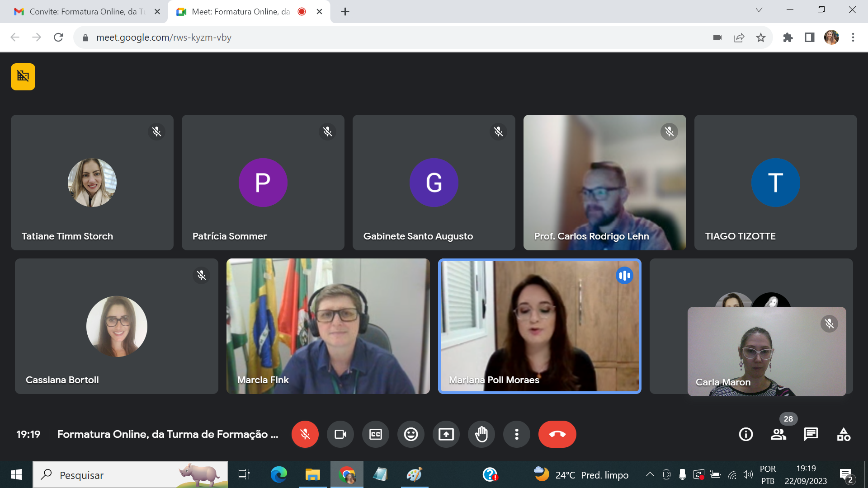
Task: Open the meeting details info icon
Action: pos(745,434)
